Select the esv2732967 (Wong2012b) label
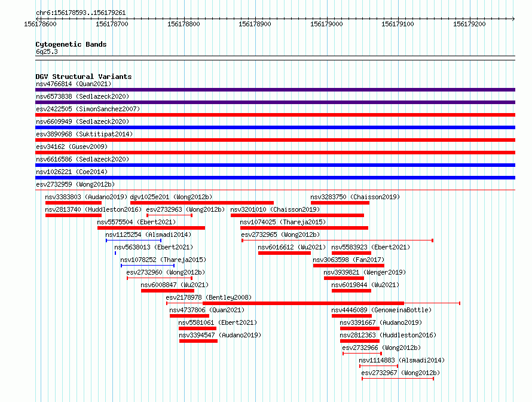The height and width of the screenshot is (402, 532). [400, 373]
